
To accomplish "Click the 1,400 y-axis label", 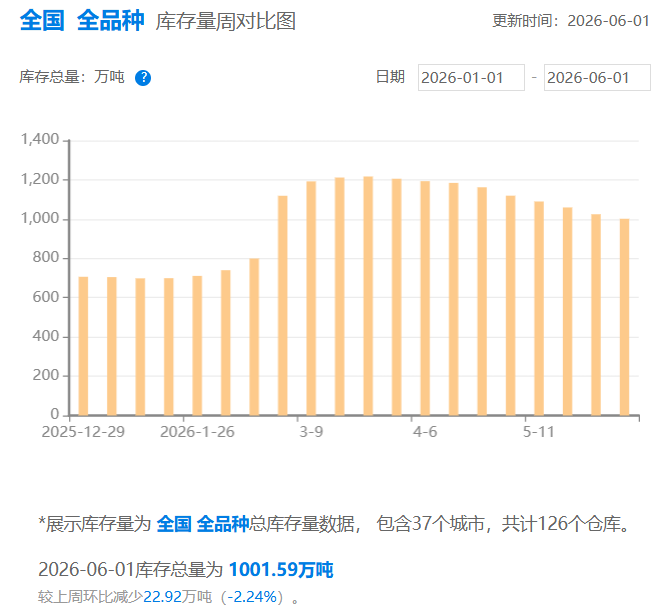I will [x=40, y=139].
